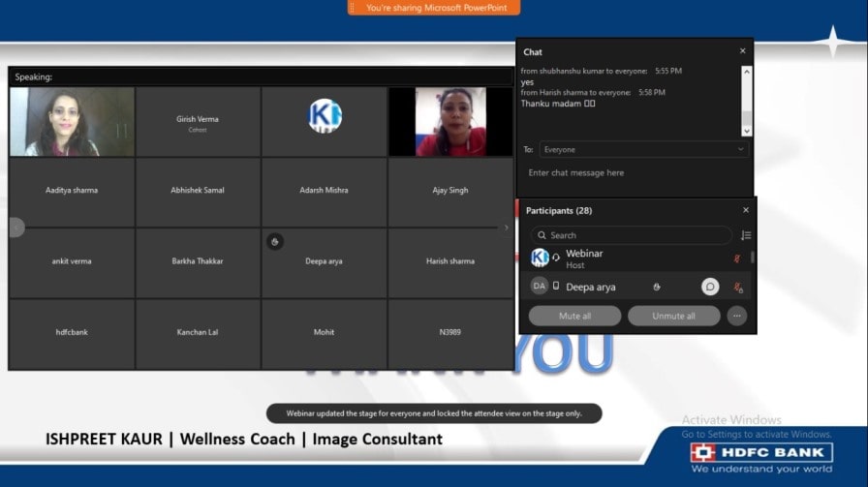Toggle the Webinar host's muted microphone

(737, 259)
